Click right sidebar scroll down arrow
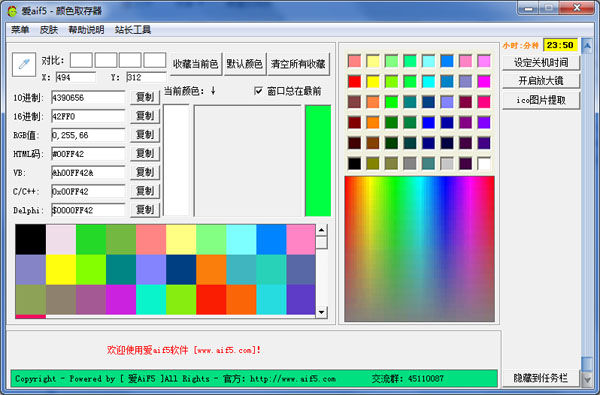The width and height of the screenshot is (600, 395). pyautogui.click(x=587, y=379)
